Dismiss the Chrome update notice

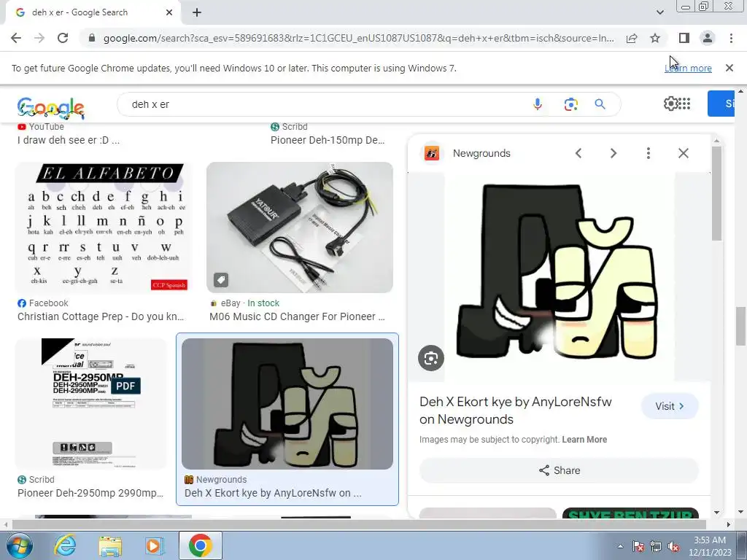pos(729,68)
